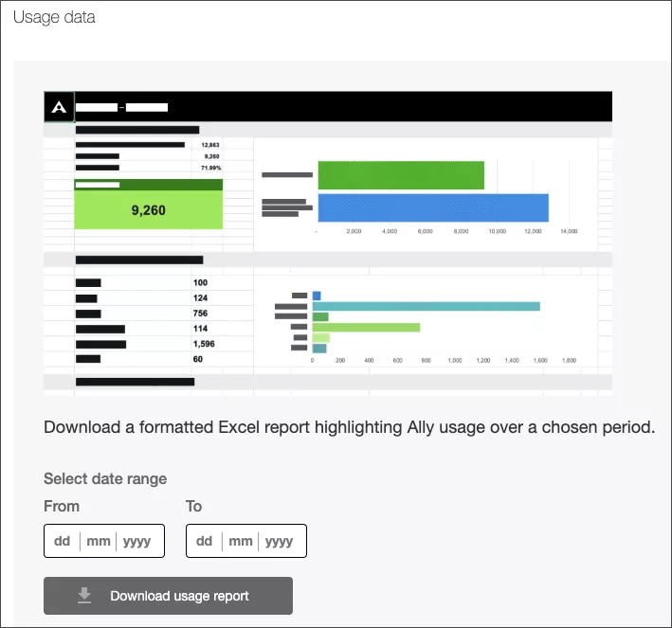Screen dimensions: 672x628
Task: Focus the To date month field
Action: 241,542
